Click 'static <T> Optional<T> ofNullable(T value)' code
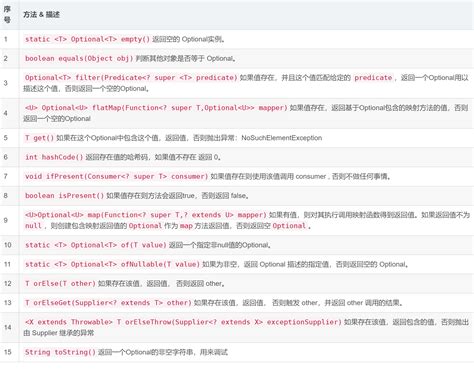The width and height of the screenshot is (474, 373). click(112, 265)
